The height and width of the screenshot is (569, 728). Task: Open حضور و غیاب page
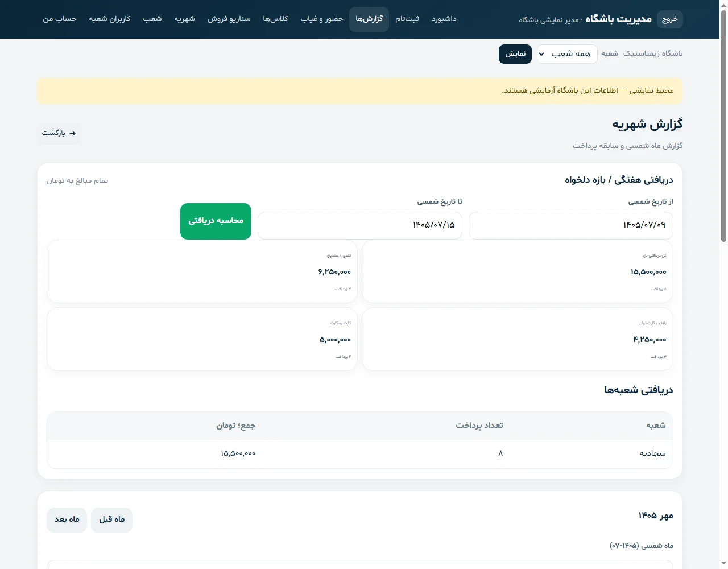tap(322, 19)
